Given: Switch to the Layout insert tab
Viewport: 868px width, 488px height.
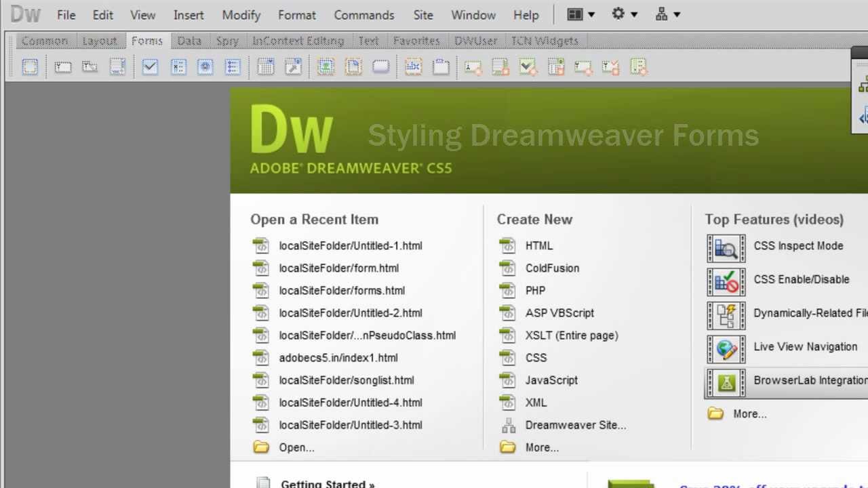Looking at the screenshot, I should [x=100, y=41].
